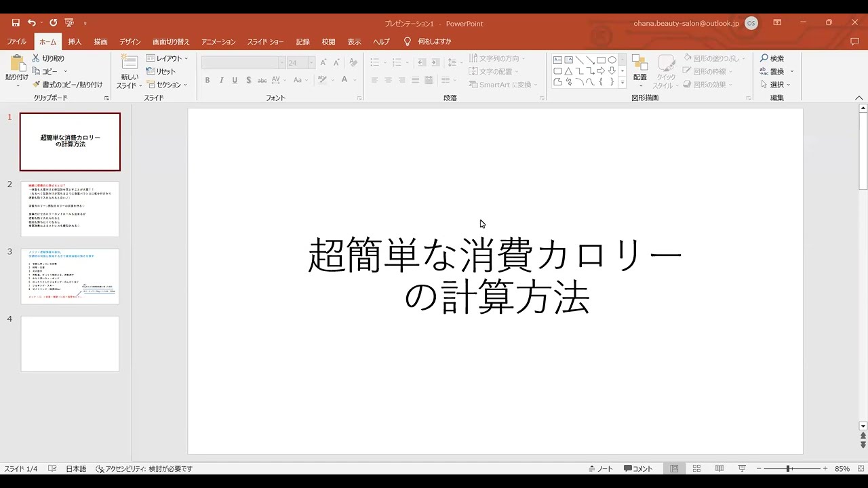
Task: Customize quick access toolbar dropdown arrow
Action: pos(85,24)
